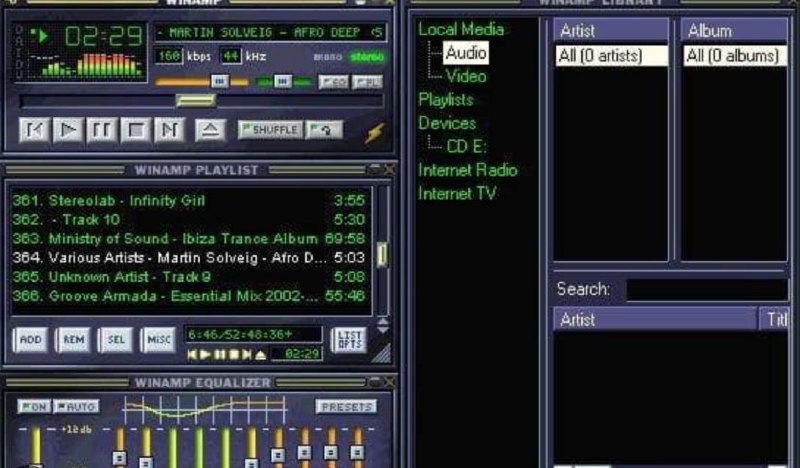The height and width of the screenshot is (468, 800).
Task: Select 363 Ministry of Sound Ibiza Trance Album
Action: [x=189, y=238]
